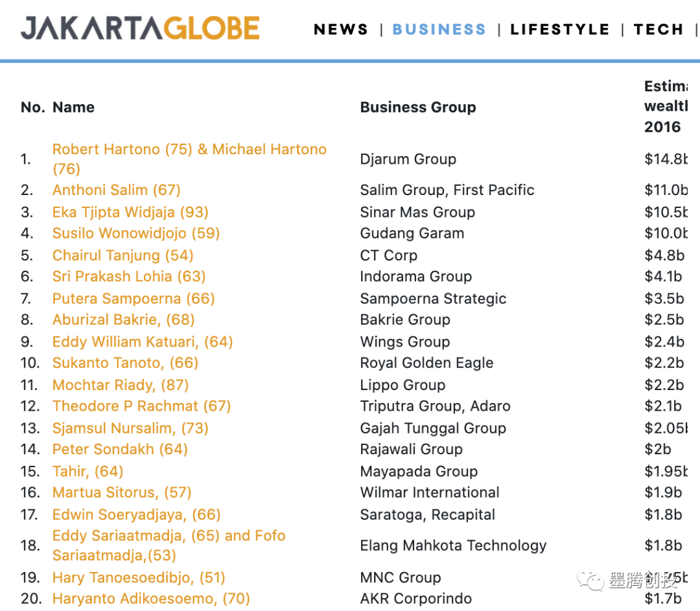Open Sri Prakash Lohia link
The width and height of the screenshot is (700, 611).
point(129,277)
